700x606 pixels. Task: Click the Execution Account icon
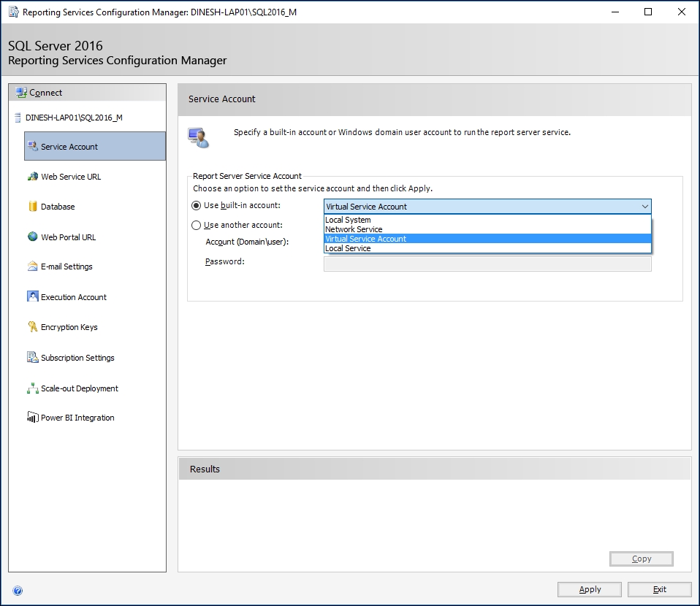point(33,296)
